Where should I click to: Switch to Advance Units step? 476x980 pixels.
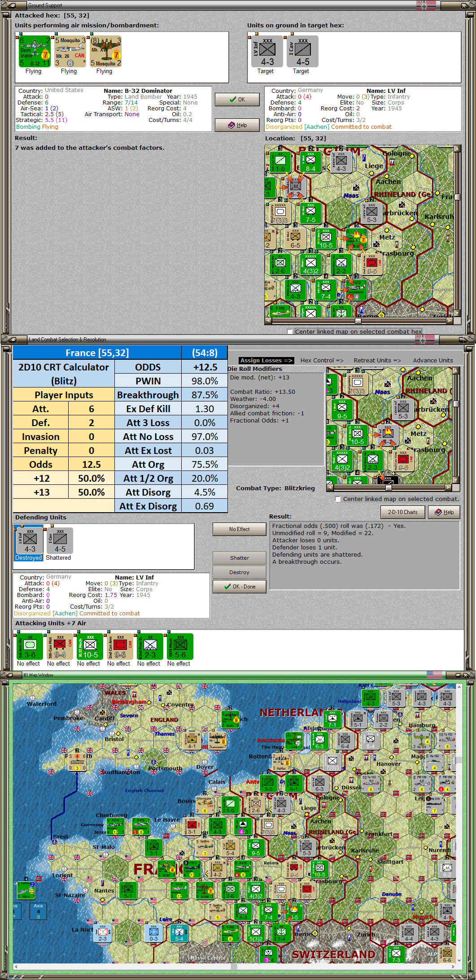coord(433,360)
